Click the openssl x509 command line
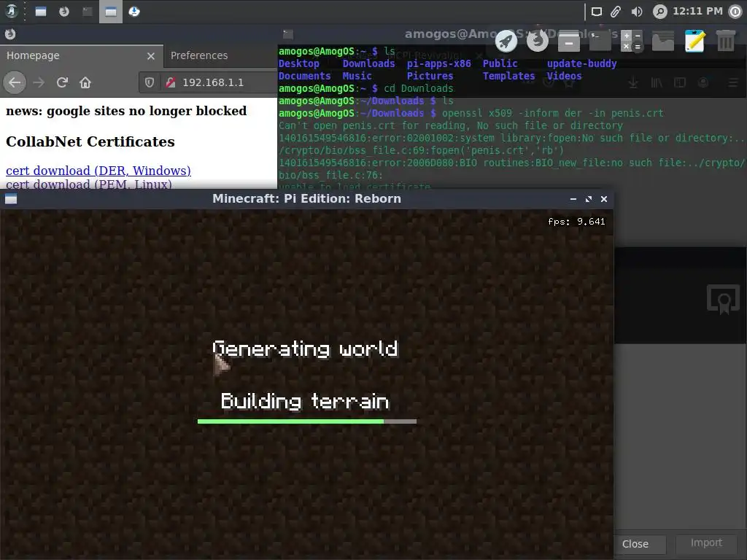This screenshot has width=747, height=560. [553, 113]
